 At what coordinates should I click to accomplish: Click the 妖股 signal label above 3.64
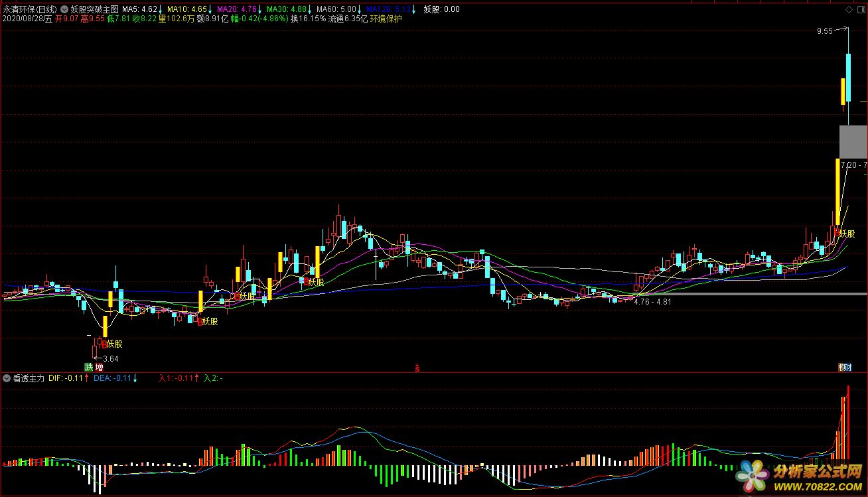click(114, 344)
